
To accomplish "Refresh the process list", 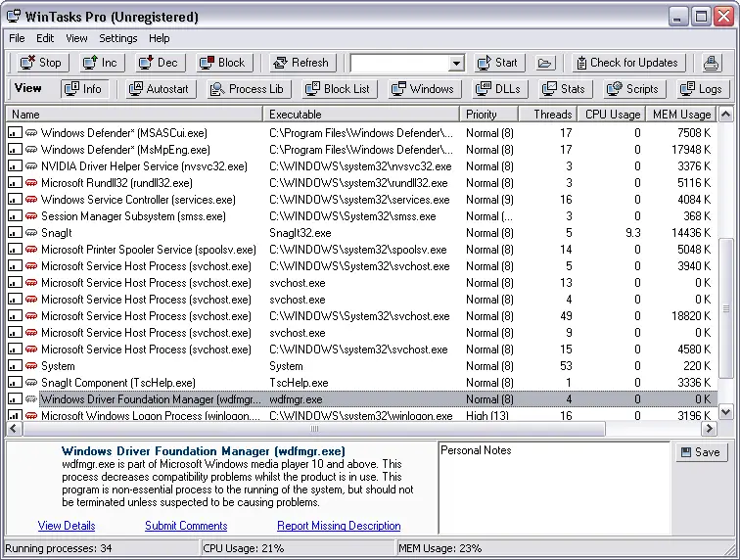I will (x=300, y=63).
